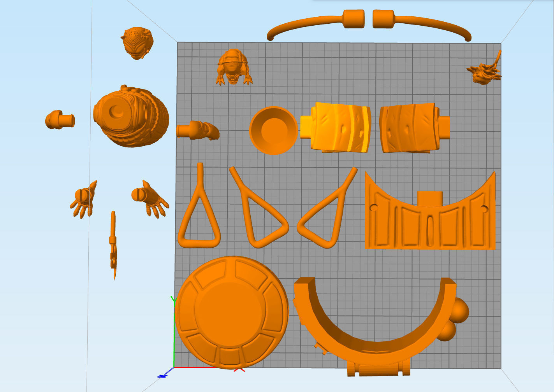Screen dimensions: 554x392
Task: Click the red X axis of the gizmo
Action: pos(209,368)
